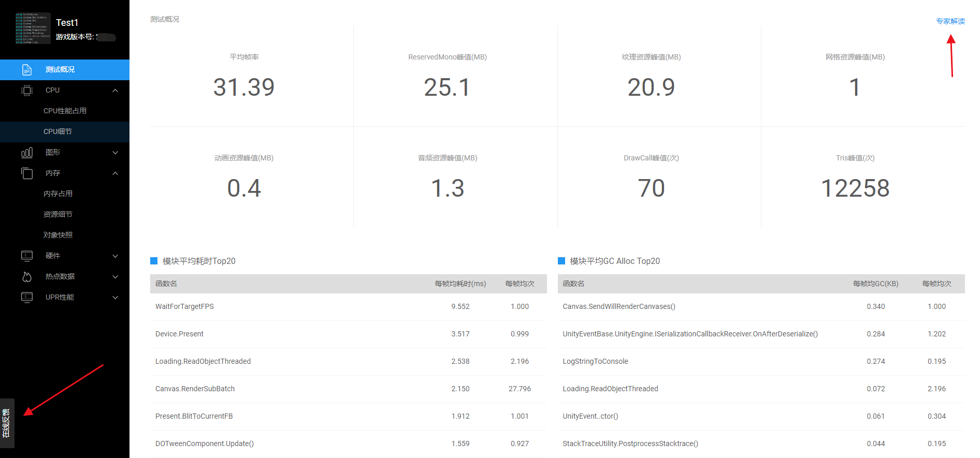
Task: Click 每帧均GC(KB) column header
Action: point(876,284)
